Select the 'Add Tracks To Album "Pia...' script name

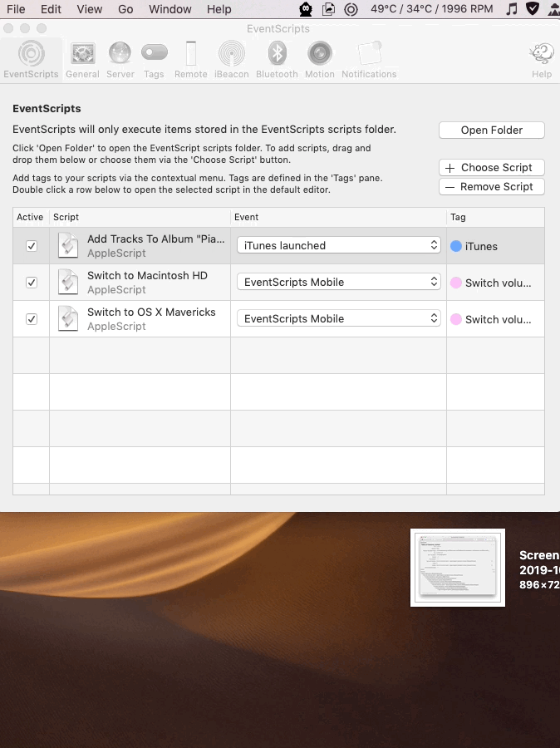156,239
